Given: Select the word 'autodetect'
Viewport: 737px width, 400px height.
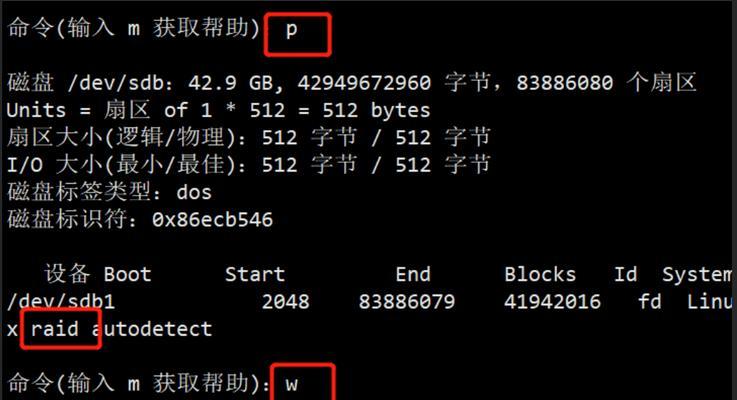Looking at the screenshot, I should (152, 329).
